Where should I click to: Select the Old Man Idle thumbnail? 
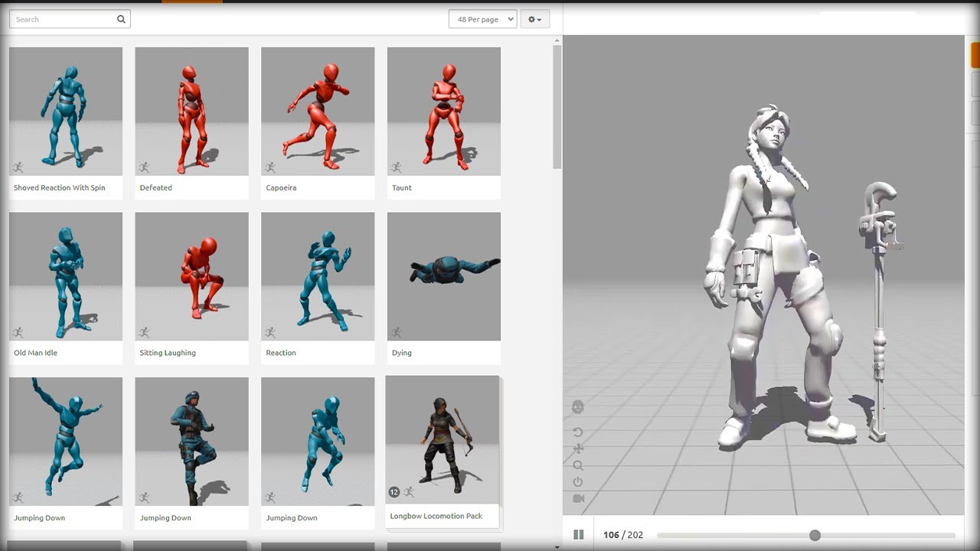(66, 276)
